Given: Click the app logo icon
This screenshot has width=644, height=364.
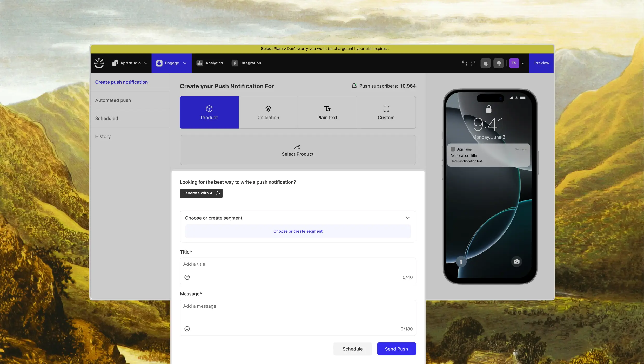Looking at the screenshot, I should tap(99, 63).
